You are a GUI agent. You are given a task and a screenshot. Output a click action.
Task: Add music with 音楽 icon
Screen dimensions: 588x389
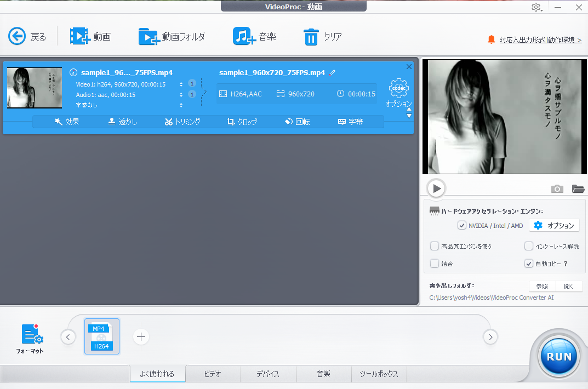coord(254,36)
